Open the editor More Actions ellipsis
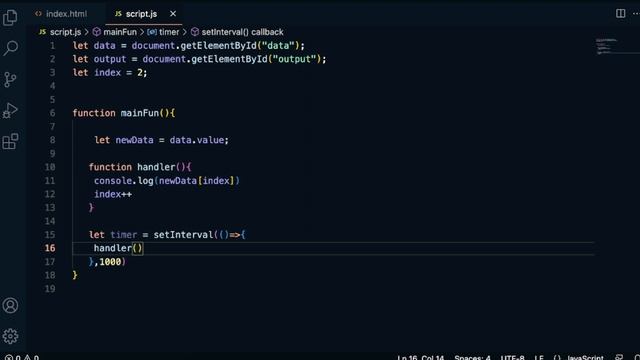This screenshot has height=360, width=640. (x=636, y=13)
